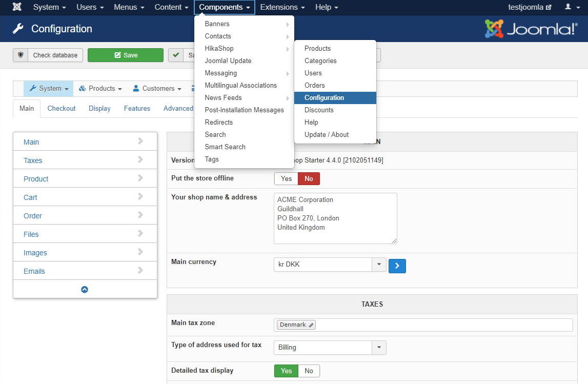Open the testjoomla site link
Image resolution: width=588 pixels, height=384 pixels.
tap(530, 7)
